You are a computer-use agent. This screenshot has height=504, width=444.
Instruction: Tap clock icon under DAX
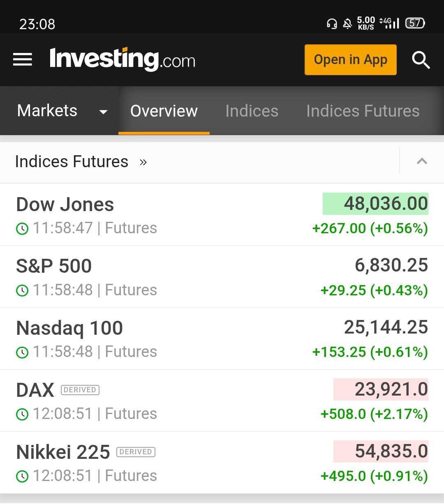tap(22, 414)
